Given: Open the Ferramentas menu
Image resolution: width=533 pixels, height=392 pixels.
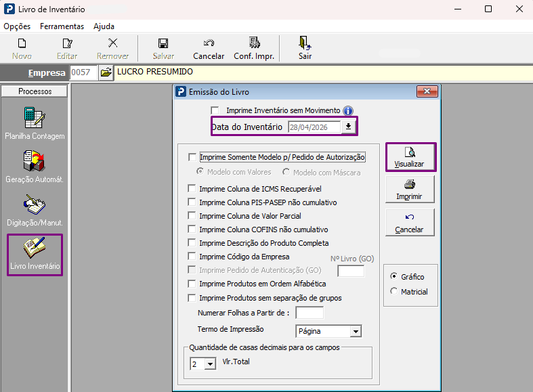Looking at the screenshot, I should [x=62, y=26].
